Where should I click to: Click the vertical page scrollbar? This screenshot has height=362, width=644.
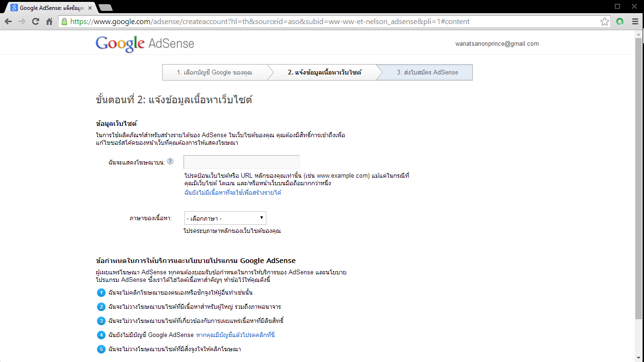point(639,179)
